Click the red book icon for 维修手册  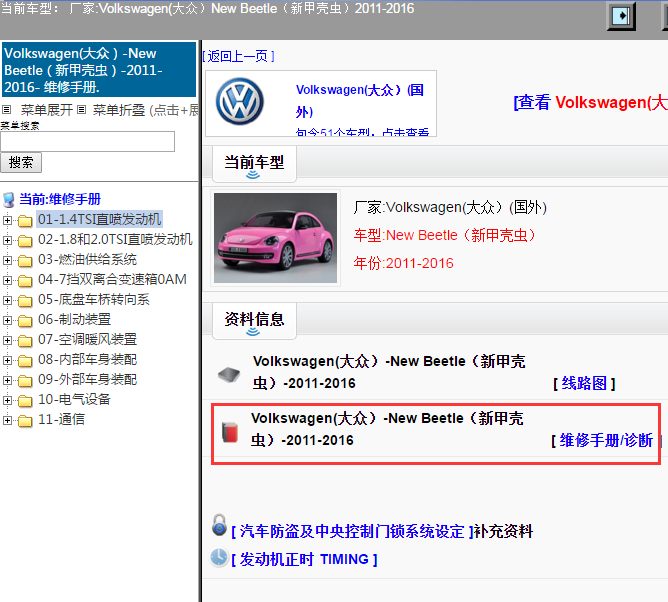tap(230, 432)
